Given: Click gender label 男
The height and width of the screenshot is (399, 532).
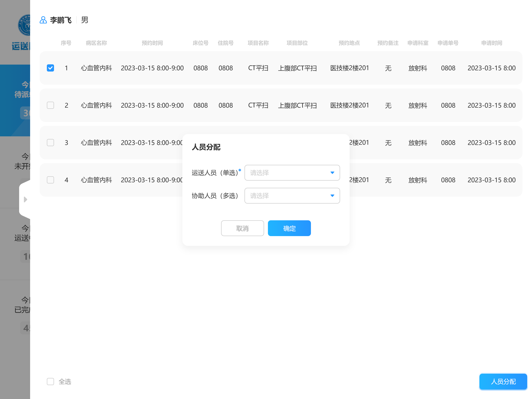Looking at the screenshot, I should click(x=84, y=20).
